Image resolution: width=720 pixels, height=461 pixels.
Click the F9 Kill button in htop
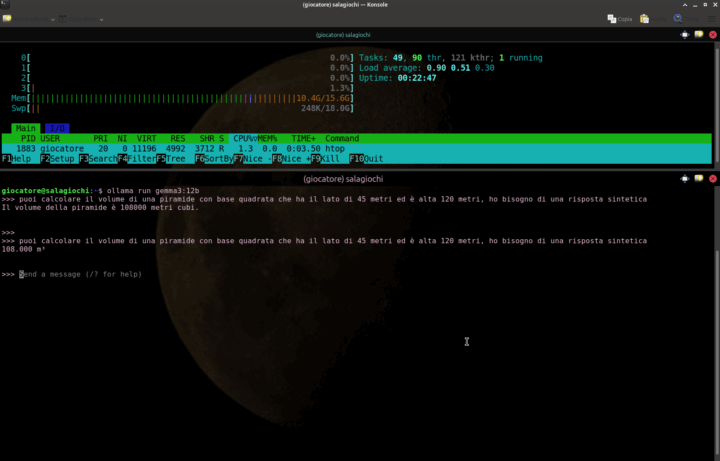click(x=326, y=159)
